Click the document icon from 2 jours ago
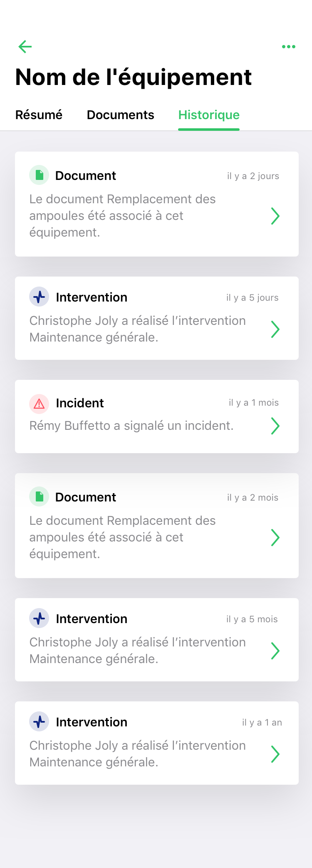The width and height of the screenshot is (312, 868). click(x=39, y=175)
